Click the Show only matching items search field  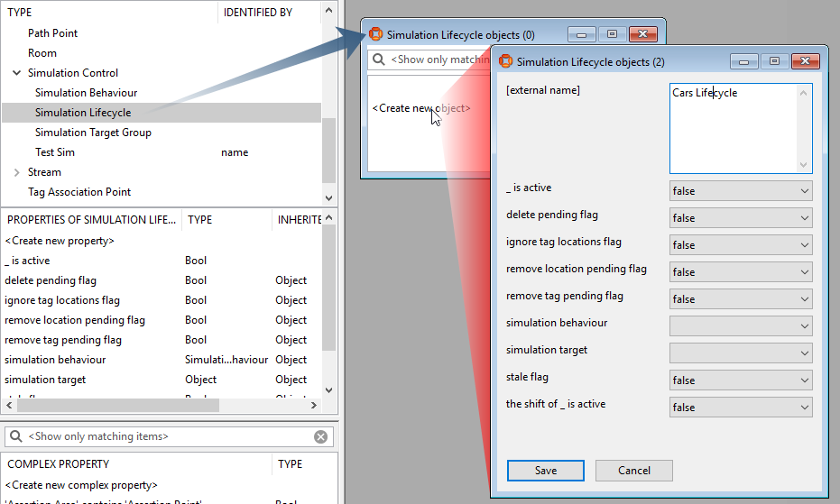click(169, 436)
